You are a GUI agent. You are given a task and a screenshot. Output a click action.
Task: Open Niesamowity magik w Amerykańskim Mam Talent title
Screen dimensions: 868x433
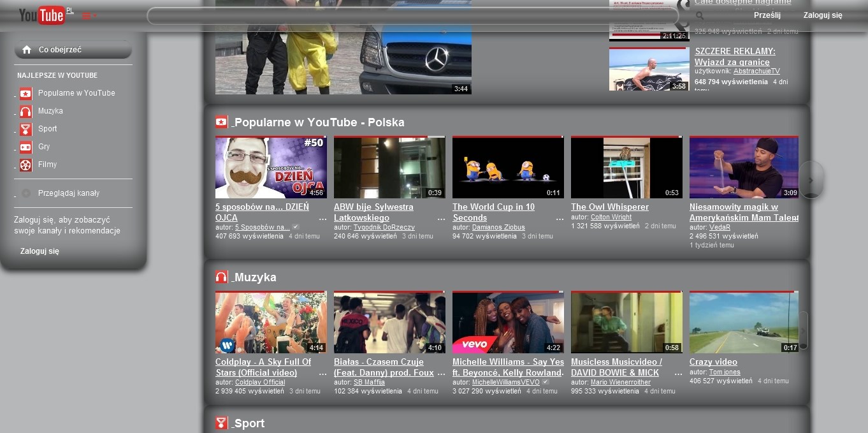[744, 212]
